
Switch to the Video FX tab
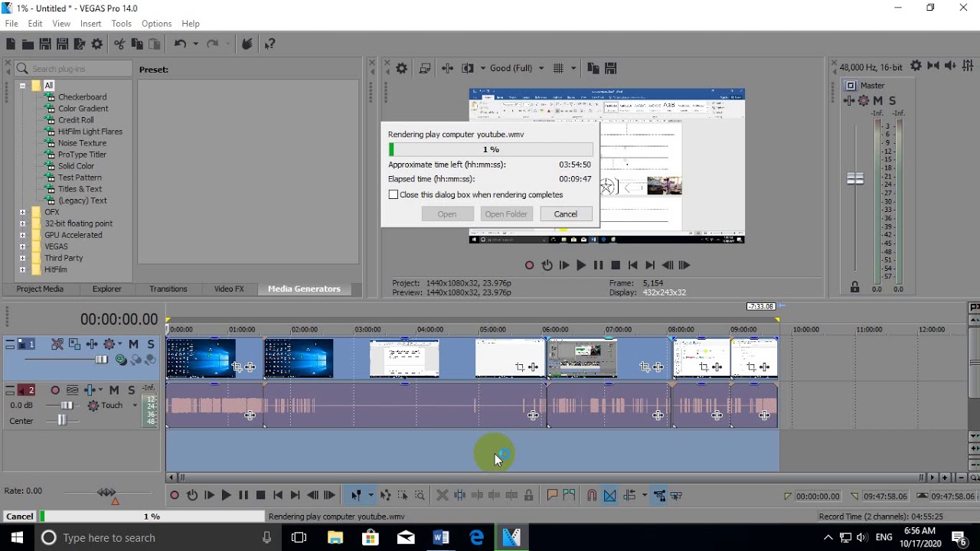click(x=229, y=289)
